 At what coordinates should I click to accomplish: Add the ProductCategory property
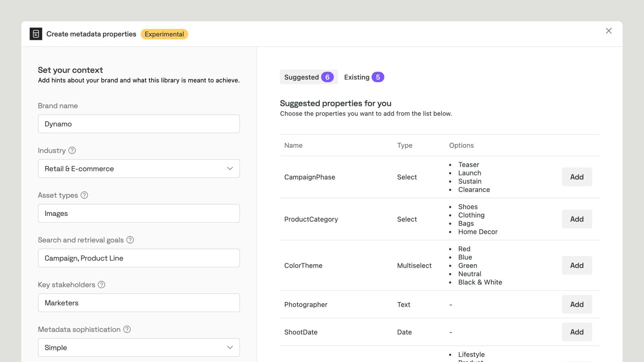[x=576, y=219]
